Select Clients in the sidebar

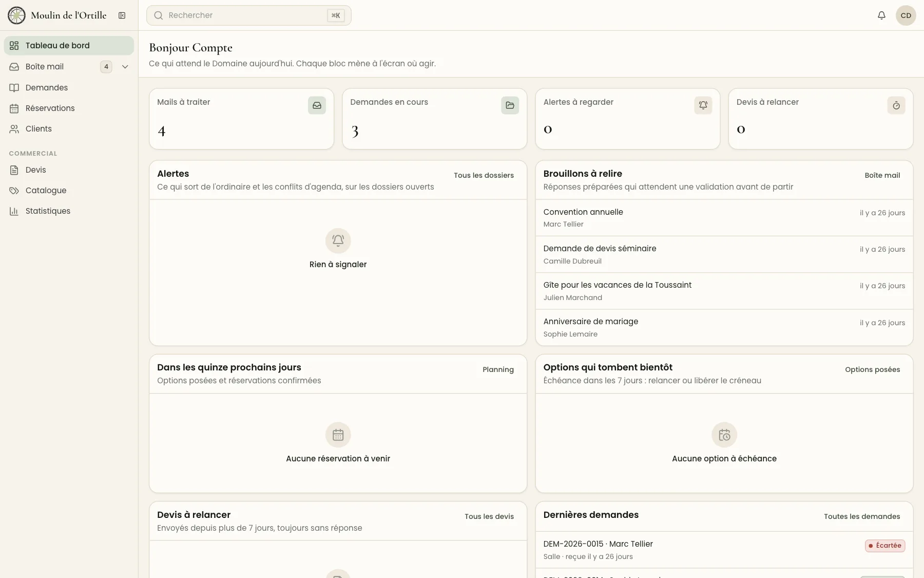pos(69,129)
